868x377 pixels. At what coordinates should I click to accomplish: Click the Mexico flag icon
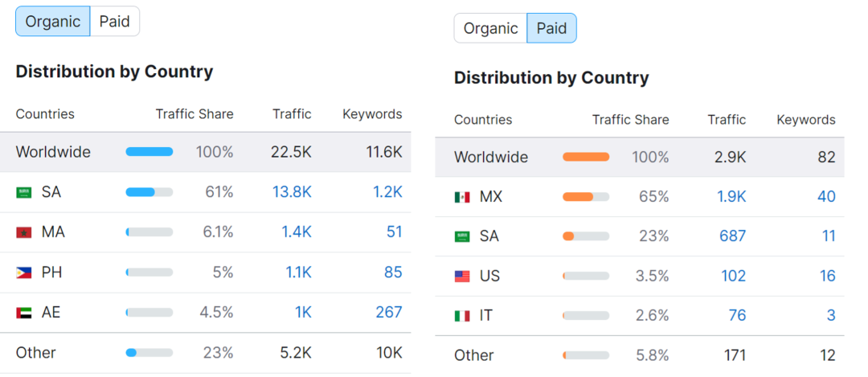(462, 197)
